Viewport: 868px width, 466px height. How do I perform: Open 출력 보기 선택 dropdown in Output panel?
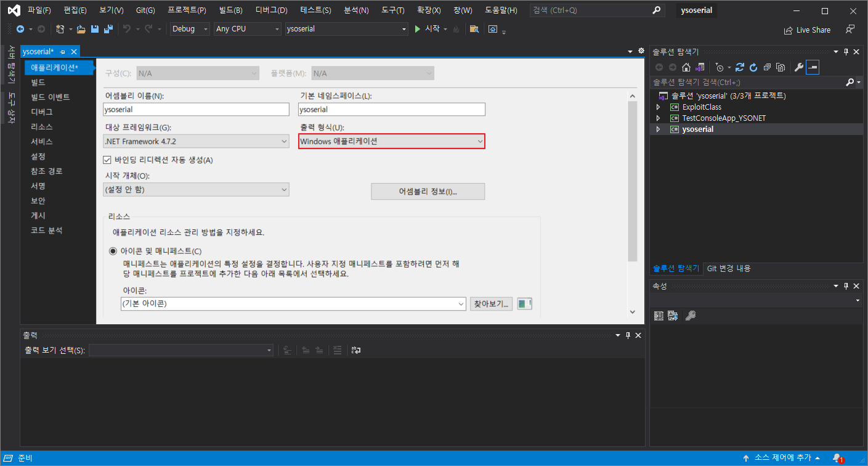(181, 350)
